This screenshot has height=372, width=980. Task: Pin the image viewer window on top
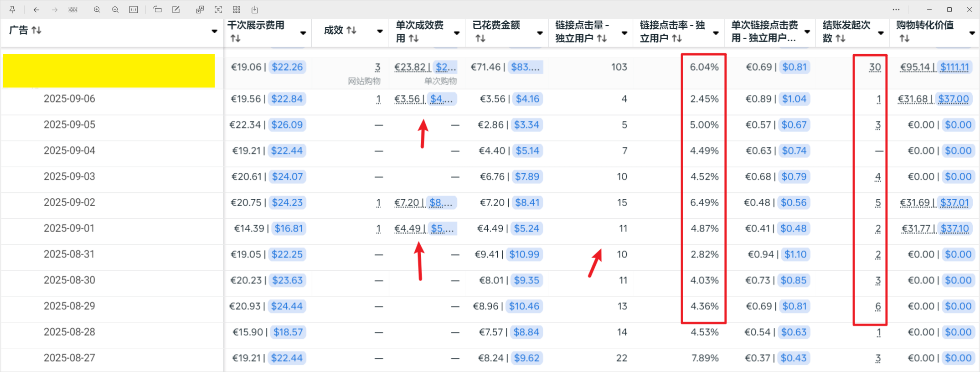[x=12, y=10]
